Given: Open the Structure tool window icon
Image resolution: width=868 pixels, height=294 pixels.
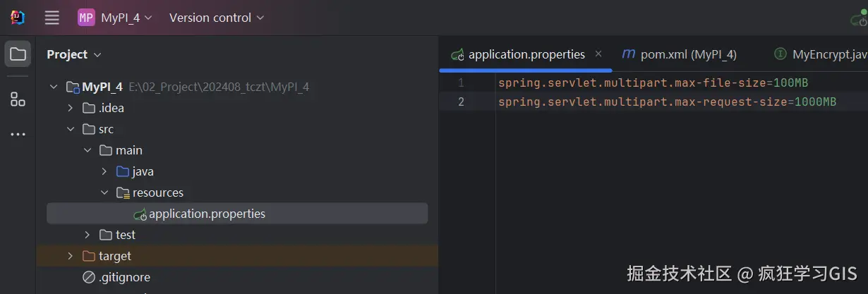Looking at the screenshot, I should (x=18, y=99).
